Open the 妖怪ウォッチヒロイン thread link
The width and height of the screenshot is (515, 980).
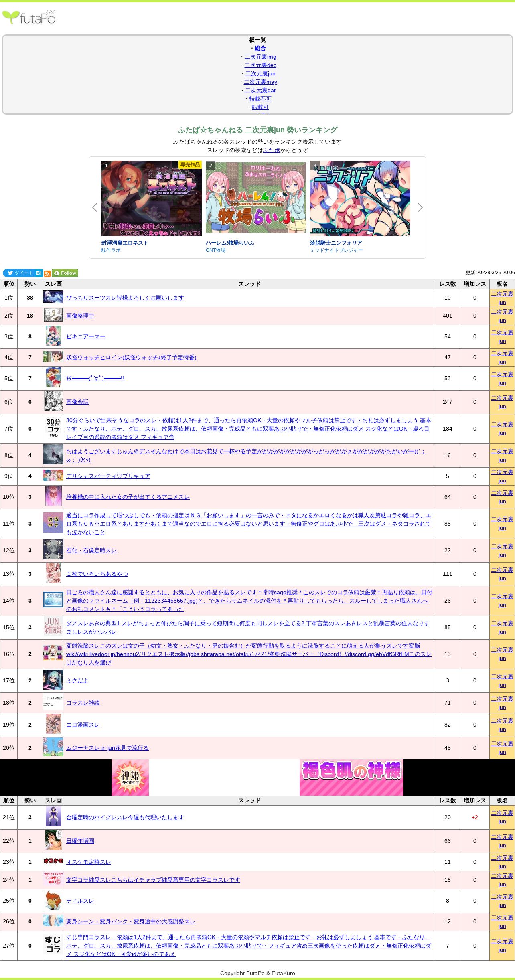131,357
